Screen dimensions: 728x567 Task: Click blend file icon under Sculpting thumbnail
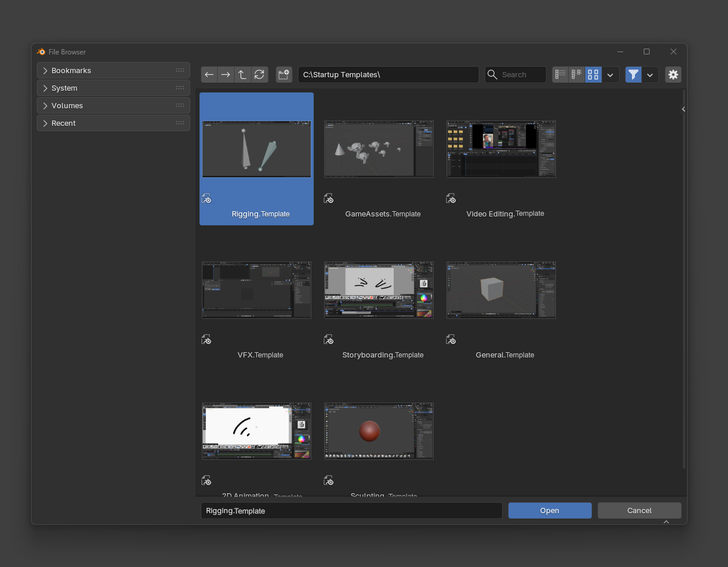point(329,481)
